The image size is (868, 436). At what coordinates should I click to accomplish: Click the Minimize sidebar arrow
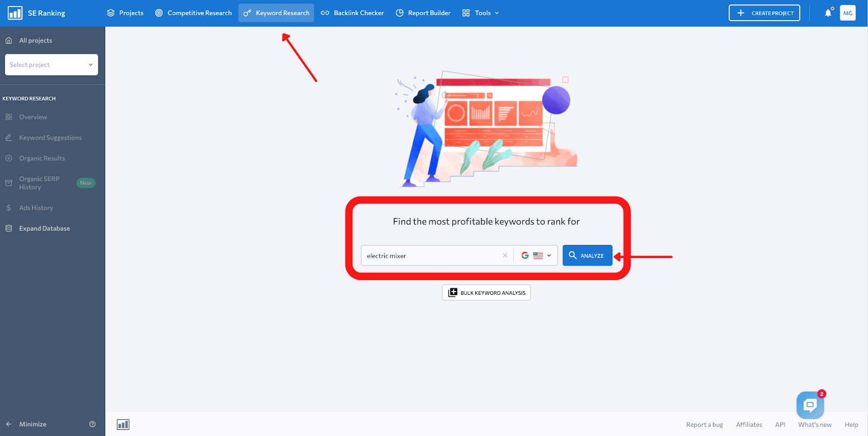point(9,425)
